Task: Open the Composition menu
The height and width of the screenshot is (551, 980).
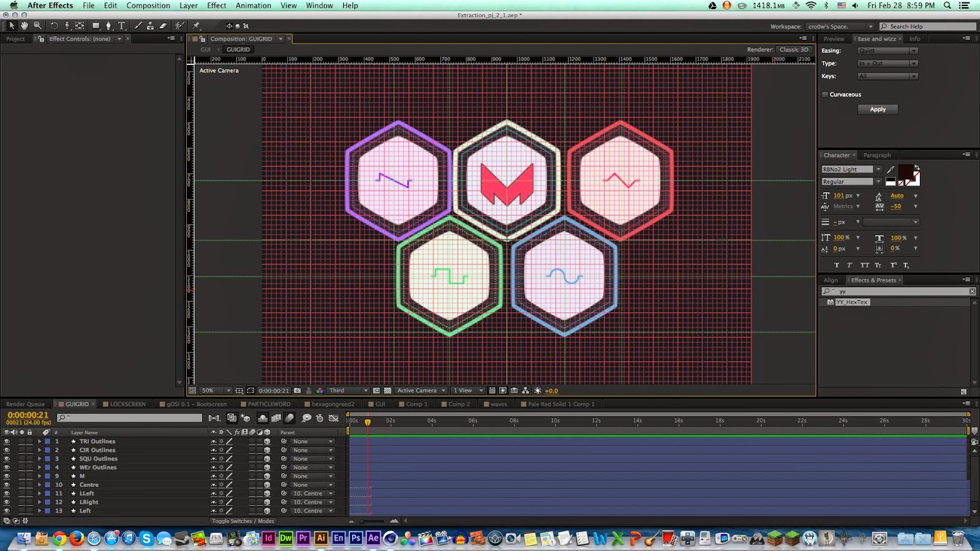Action: (x=148, y=6)
